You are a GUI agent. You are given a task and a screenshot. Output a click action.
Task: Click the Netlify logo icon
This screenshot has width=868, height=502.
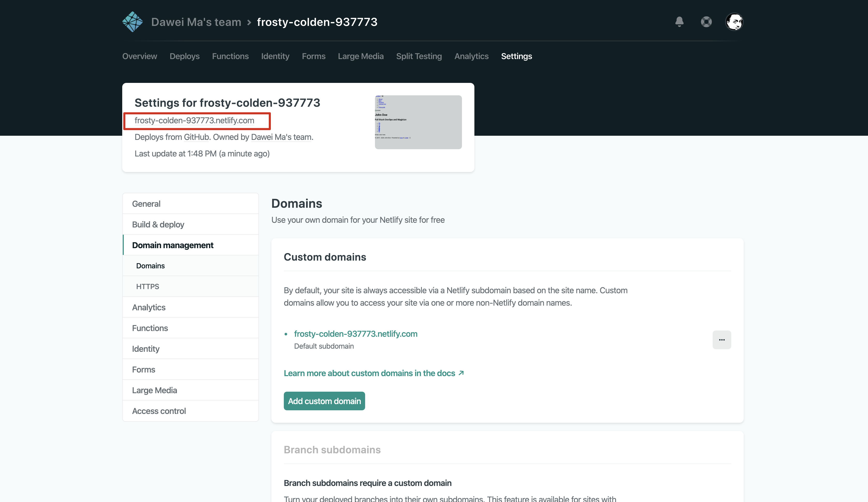(132, 22)
